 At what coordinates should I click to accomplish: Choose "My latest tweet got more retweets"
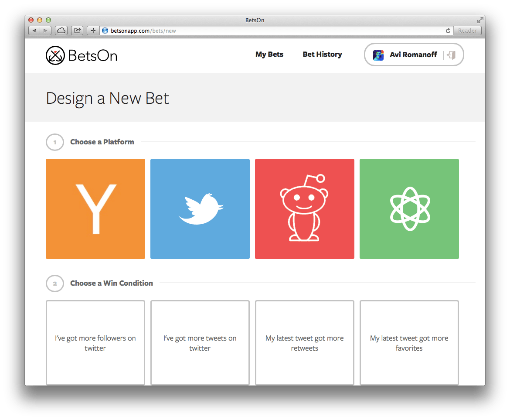pos(304,342)
